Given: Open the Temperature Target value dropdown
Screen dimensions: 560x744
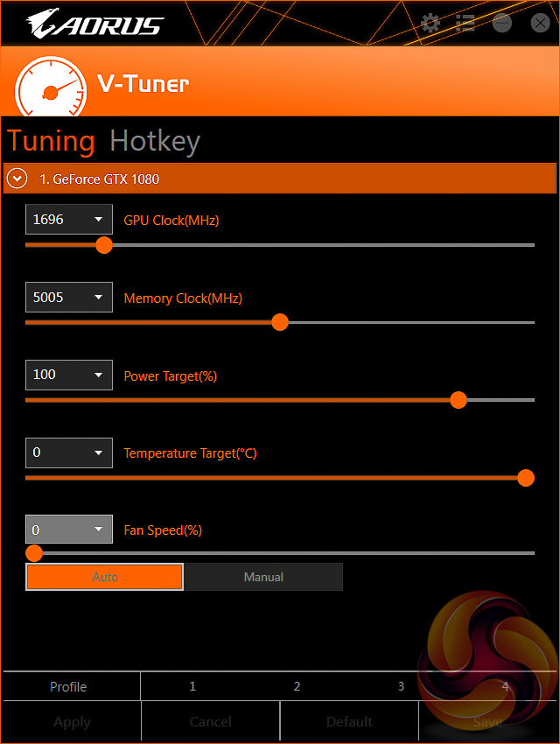Looking at the screenshot, I should (69, 453).
